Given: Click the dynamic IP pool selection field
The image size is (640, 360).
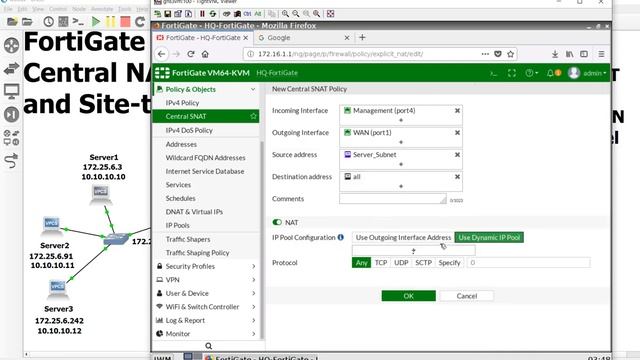Looking at the screenshot, I should tap(413, 250).
